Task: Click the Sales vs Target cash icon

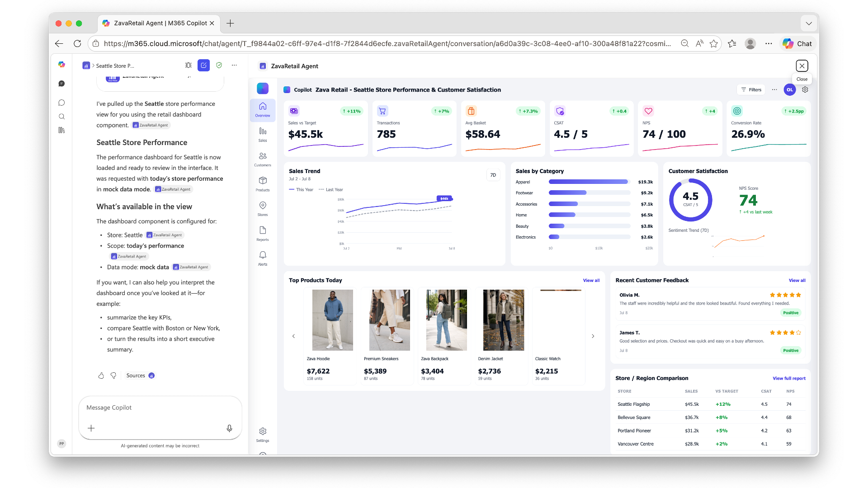Action: pos(294,111)
